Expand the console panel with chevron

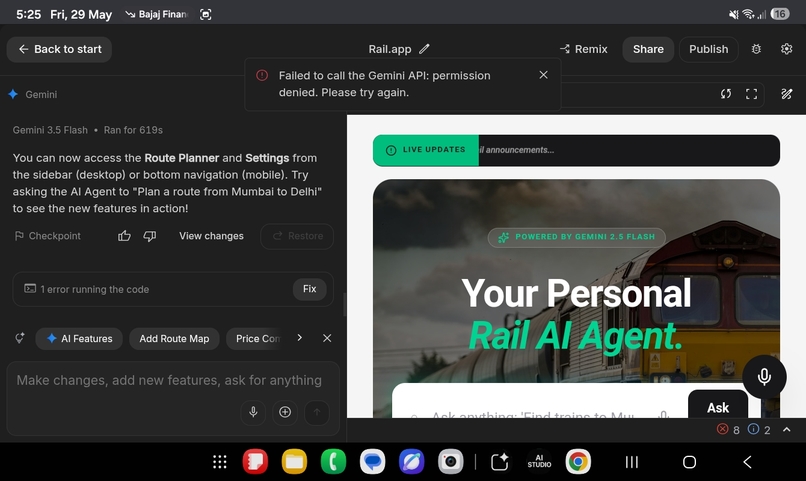pos(786,430)
